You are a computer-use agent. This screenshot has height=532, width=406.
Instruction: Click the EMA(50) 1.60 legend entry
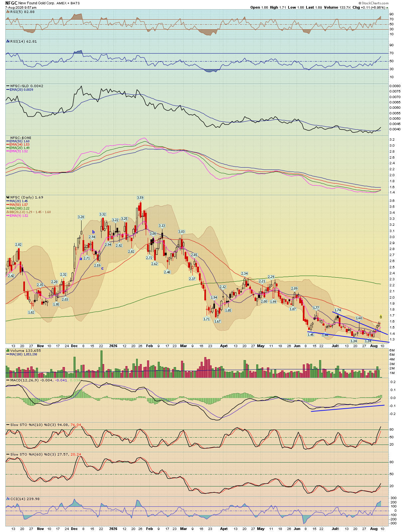pos(19,141)
